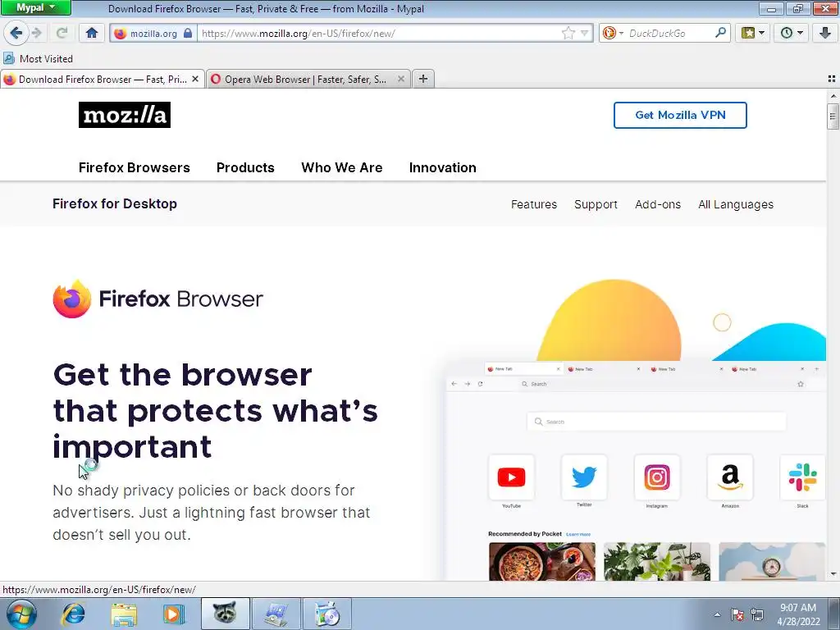Click the pizza Pocket story thumbnail
This screenshot has height=630, width=840.
pos(541,561)
